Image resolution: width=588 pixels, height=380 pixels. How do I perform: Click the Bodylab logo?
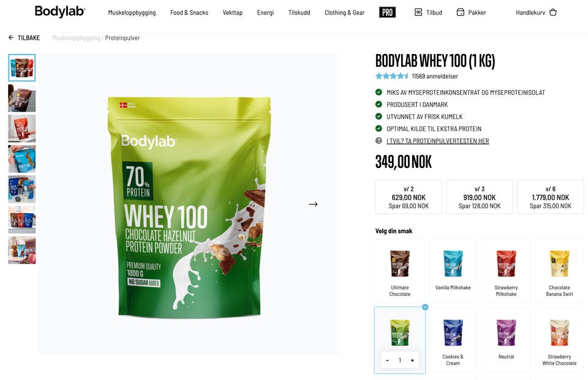pos(60,12)
